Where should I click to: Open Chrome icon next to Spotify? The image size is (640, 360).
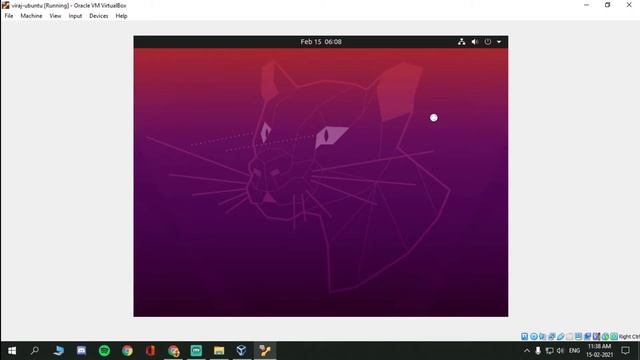[127, 351]
